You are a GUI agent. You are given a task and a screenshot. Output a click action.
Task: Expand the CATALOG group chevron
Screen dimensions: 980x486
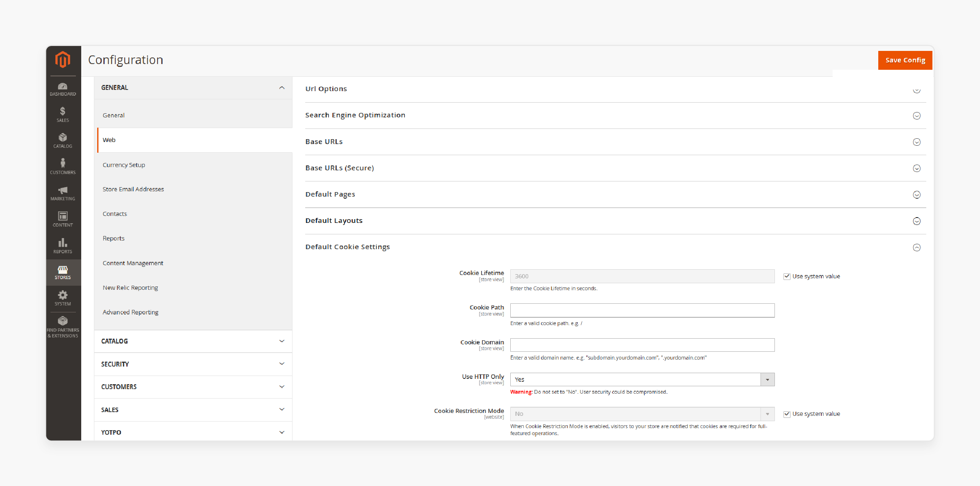tap(282, 341)
